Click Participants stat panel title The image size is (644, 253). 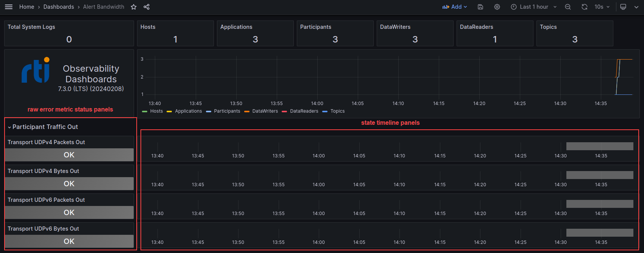(316, 27)
